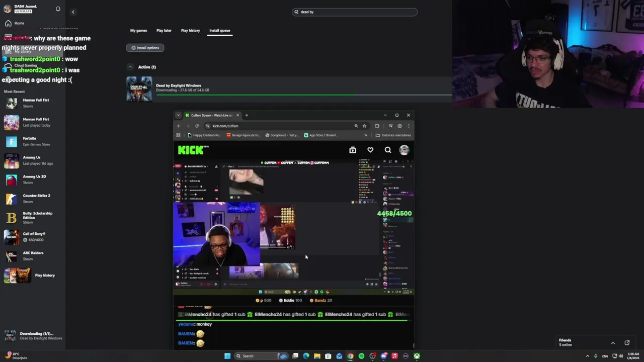Open the Chrome tab search dropdown
Screen dimensions: 644x362
tap(178, 115)
